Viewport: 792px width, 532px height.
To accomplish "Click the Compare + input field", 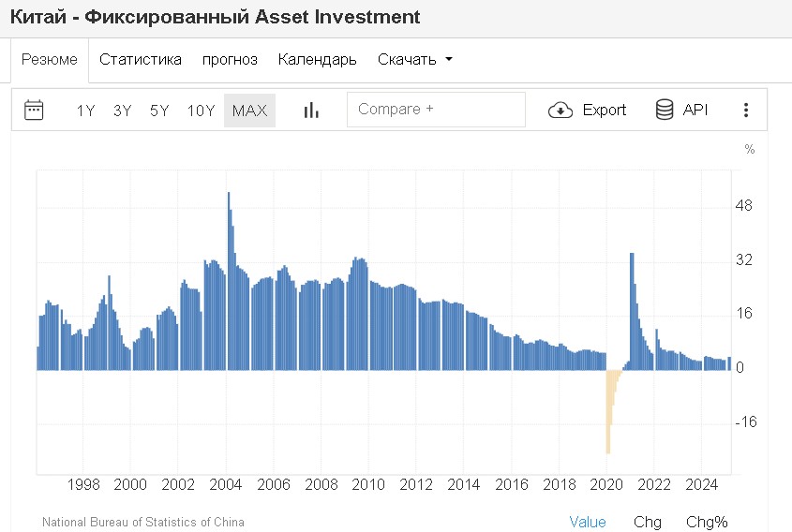I will point(436,110).
